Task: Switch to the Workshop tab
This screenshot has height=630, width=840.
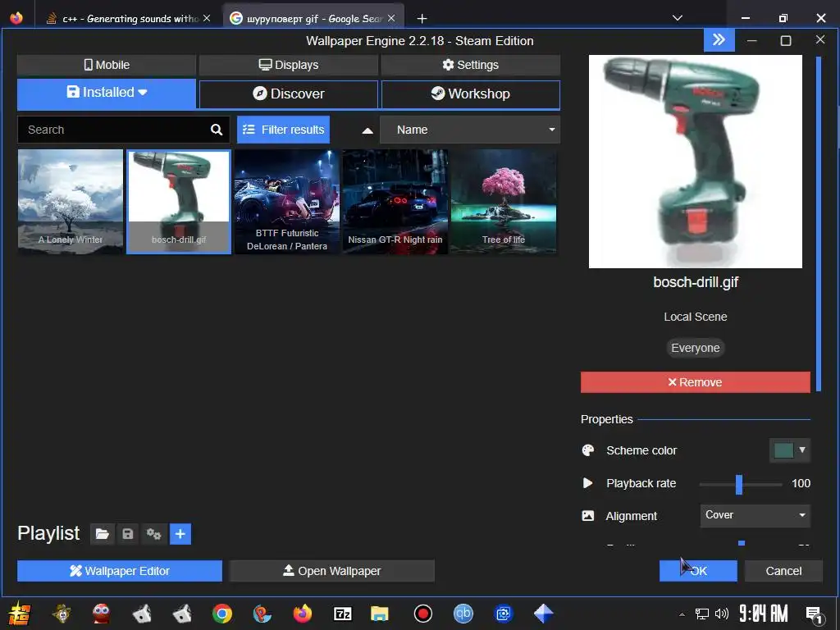Action: pyautogui.click(x=470, y=94)
